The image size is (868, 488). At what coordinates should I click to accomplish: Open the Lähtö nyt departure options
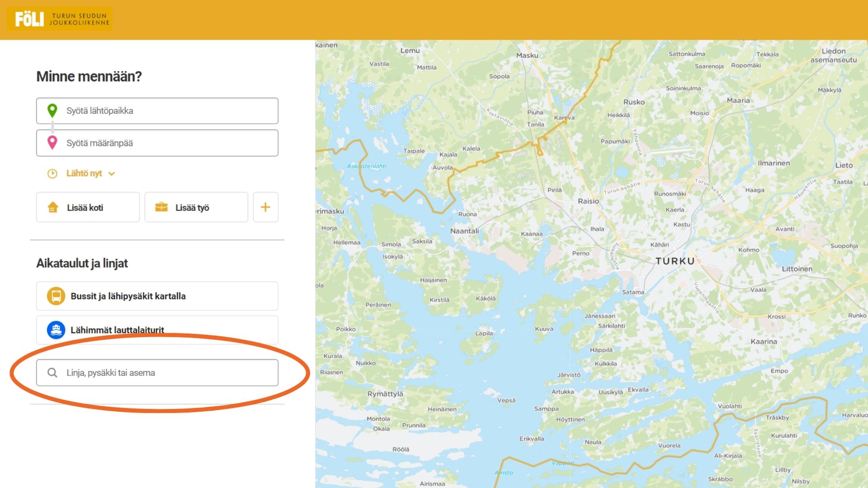84,174
